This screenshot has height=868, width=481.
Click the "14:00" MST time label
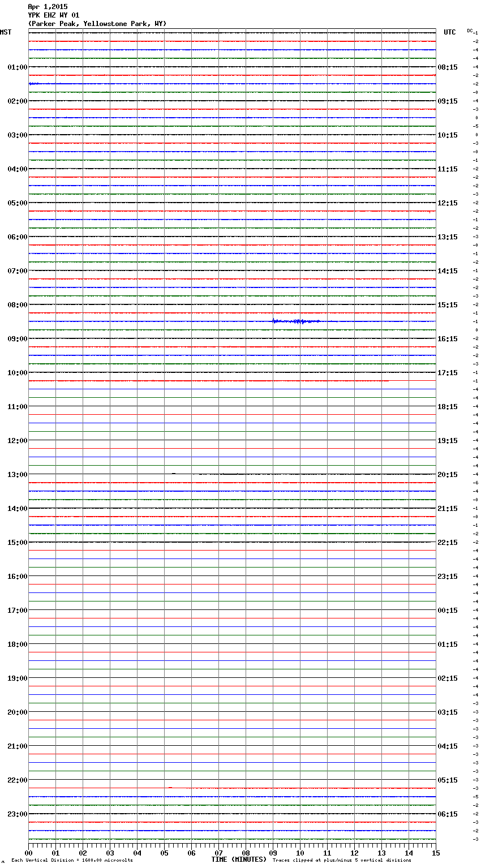point(18,509)
